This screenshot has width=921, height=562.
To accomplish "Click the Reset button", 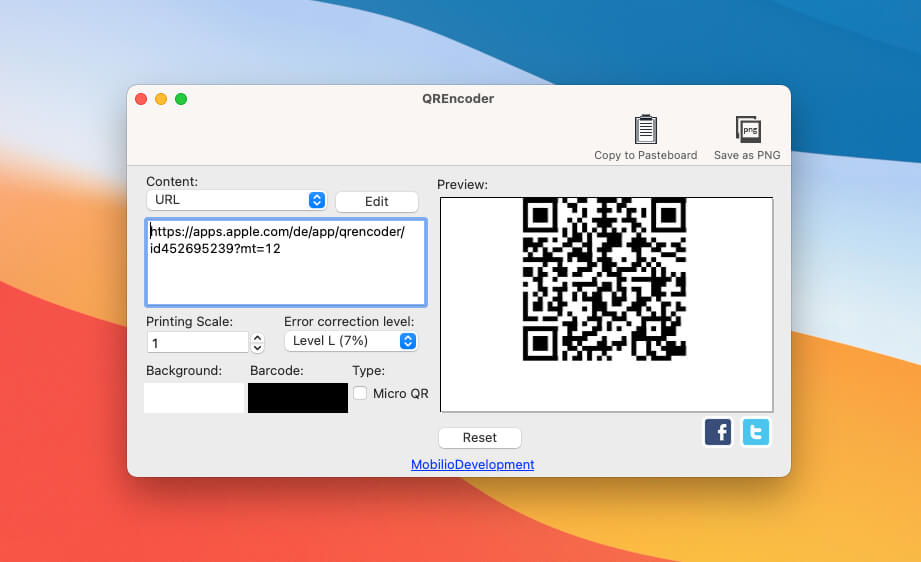I will click(479, 438).
